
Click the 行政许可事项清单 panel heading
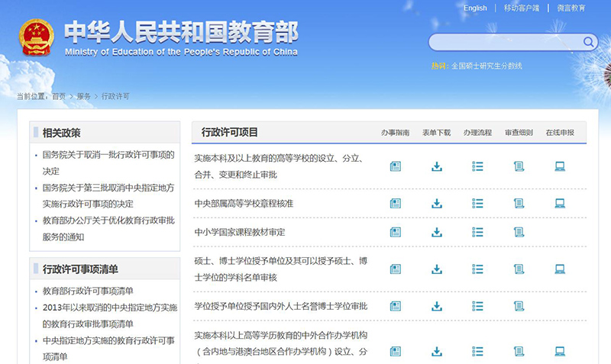[80, 269]
